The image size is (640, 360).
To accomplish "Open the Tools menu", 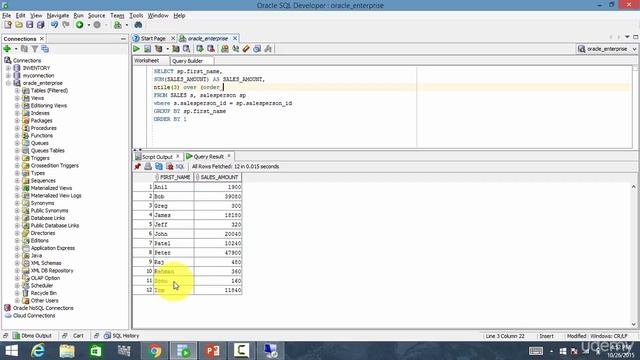I will click(x=136, y=16).
